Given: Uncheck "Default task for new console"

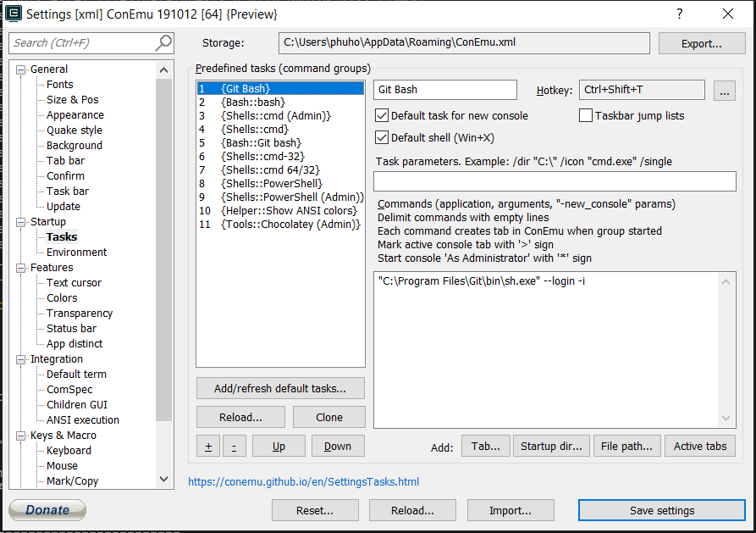Looking at the screenshot, I should click(381, 115).
